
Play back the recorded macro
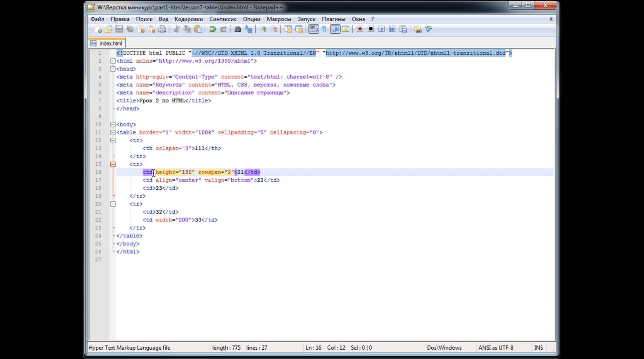coord(381,29)
